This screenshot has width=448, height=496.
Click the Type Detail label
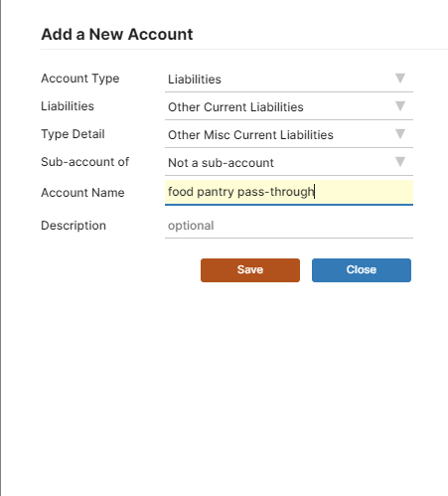(73, 134)
